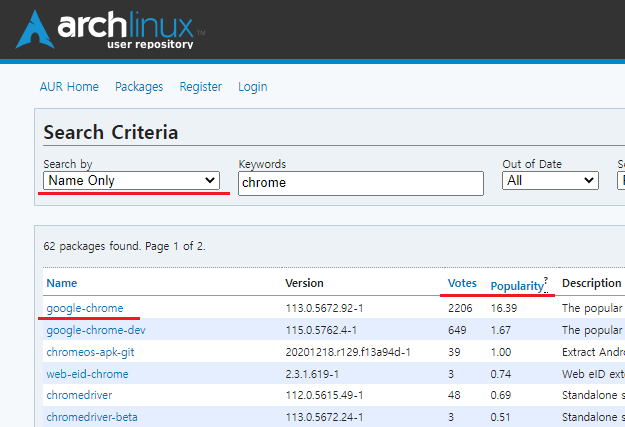Viewport: 625px width, 427px height.
Task: Click the Arch Linux logo
Action: pos(110,30)
